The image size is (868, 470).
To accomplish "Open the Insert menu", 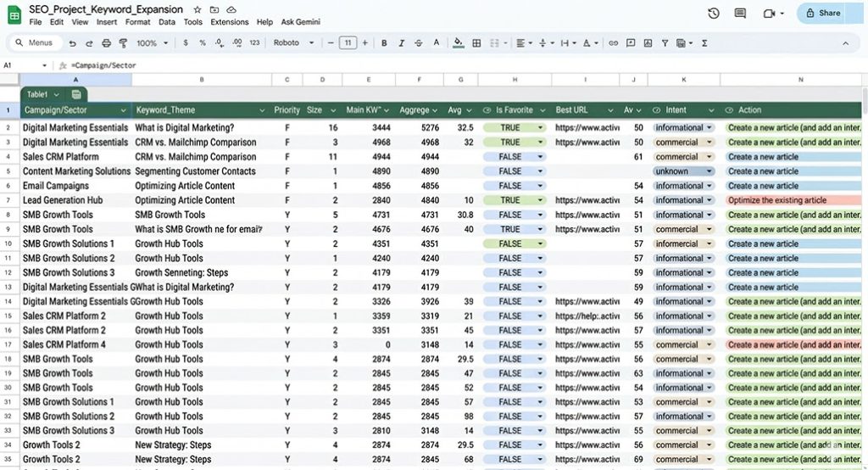I will (x=106, y=22).
